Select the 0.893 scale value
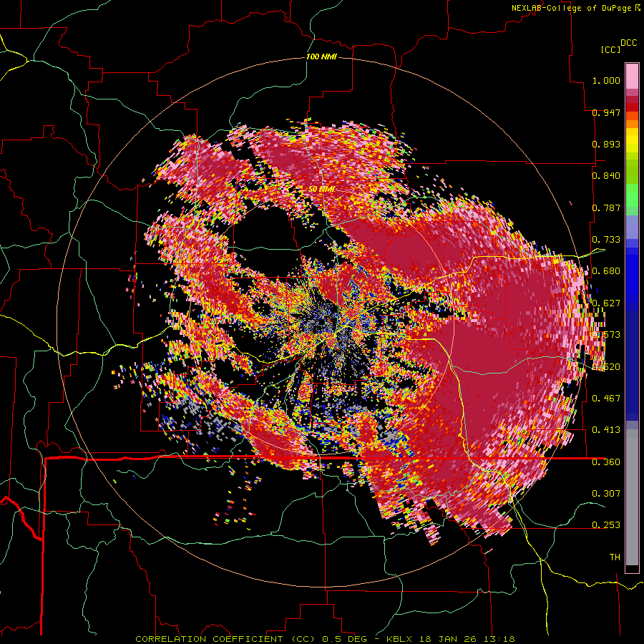 (x=606, y=144)
